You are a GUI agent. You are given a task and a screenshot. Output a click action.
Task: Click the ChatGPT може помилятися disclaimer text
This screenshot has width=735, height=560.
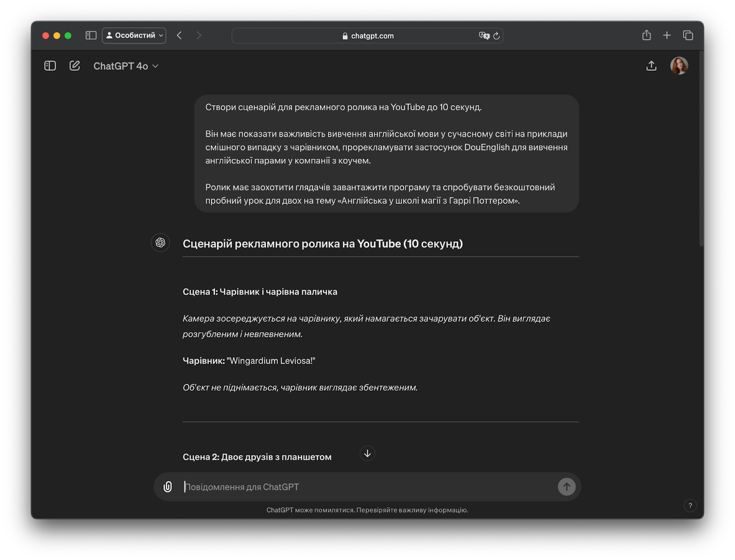367,510
